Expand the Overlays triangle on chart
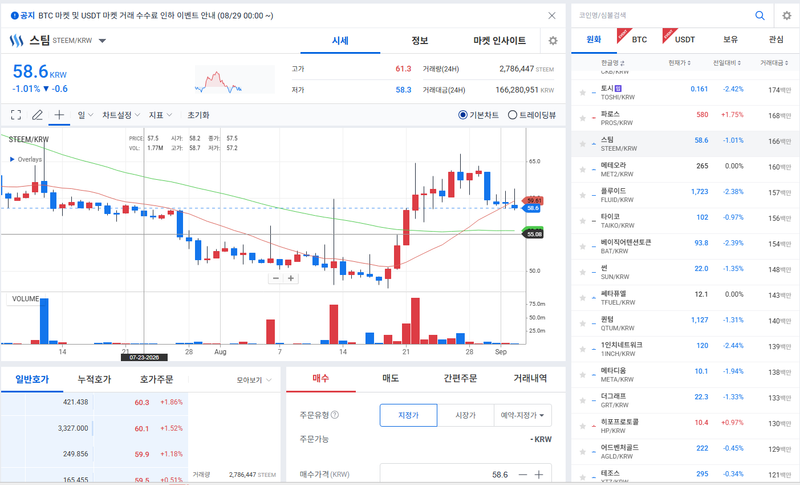 point(12,159)
